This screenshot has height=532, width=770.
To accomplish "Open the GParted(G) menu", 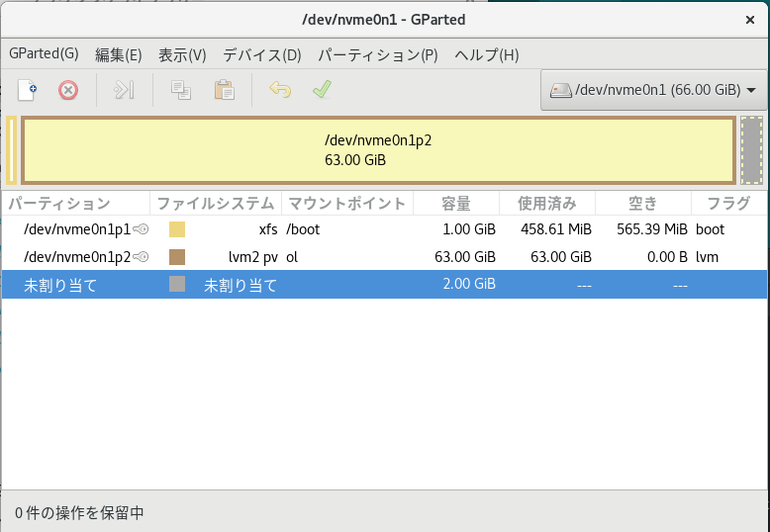I will (43, 54).
